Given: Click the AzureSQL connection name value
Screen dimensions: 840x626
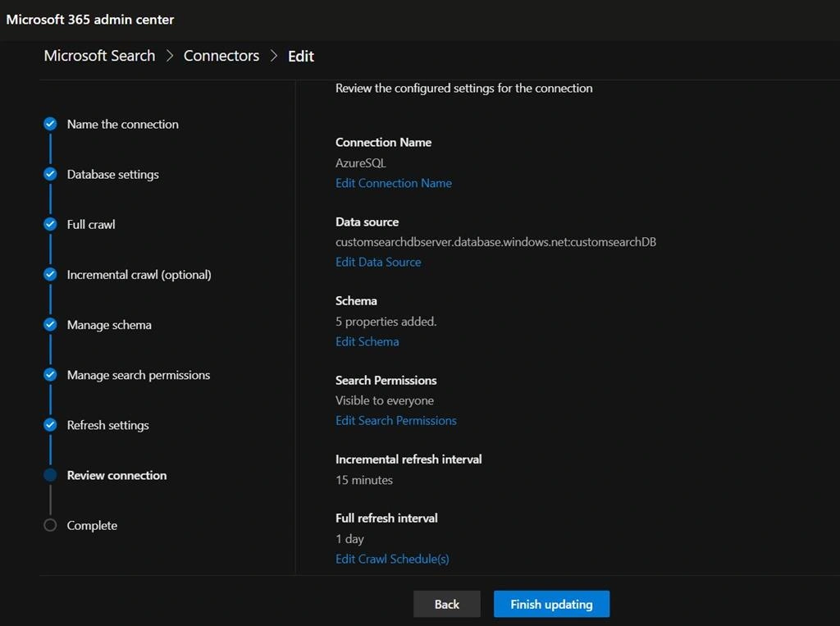Looking at the screenshot, I should click(361, 163).
